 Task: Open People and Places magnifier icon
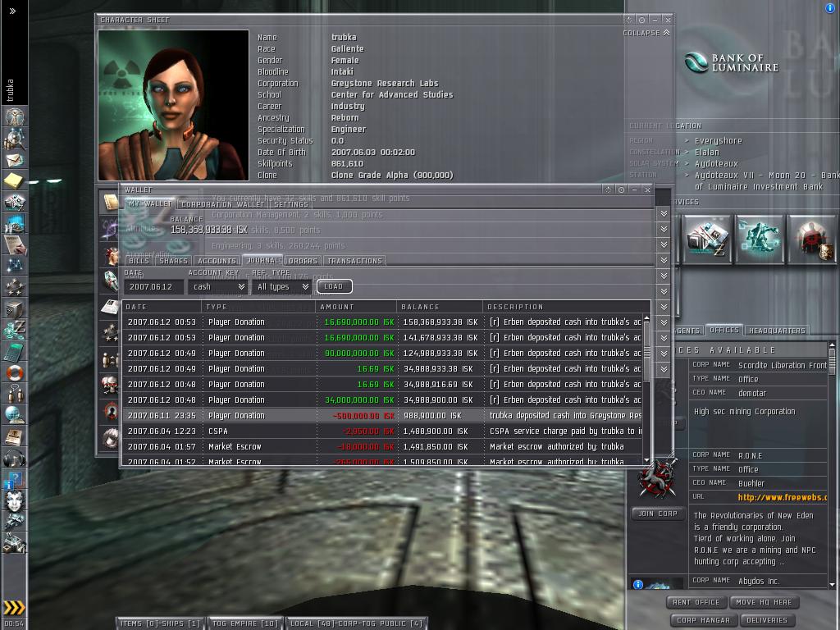15,138
